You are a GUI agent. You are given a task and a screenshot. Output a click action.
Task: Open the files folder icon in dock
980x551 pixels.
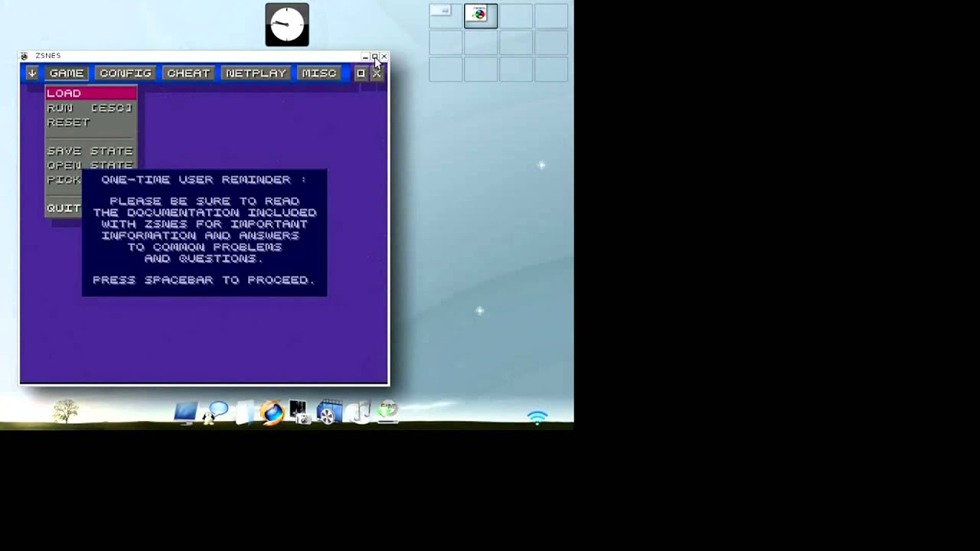(x=243, y=413)
